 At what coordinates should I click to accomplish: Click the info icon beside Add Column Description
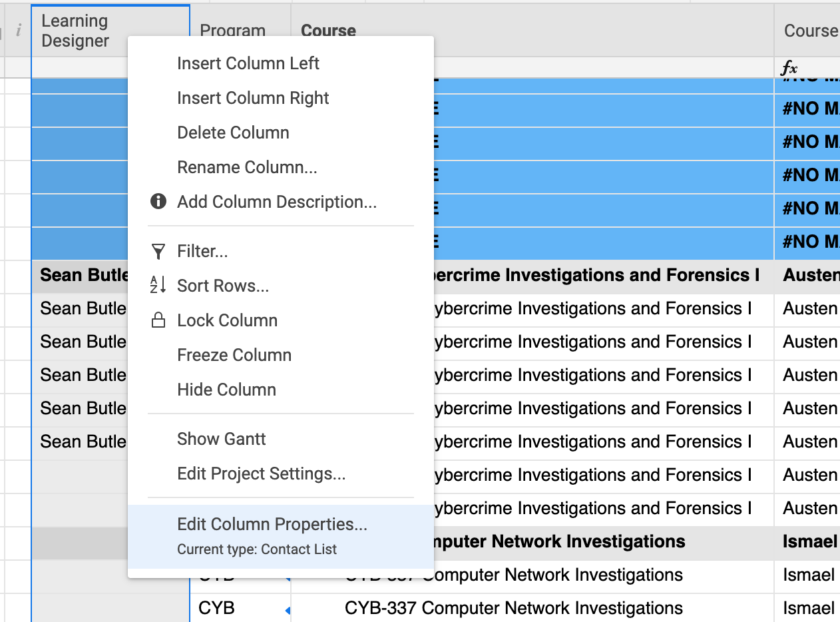tap(158, 201)
